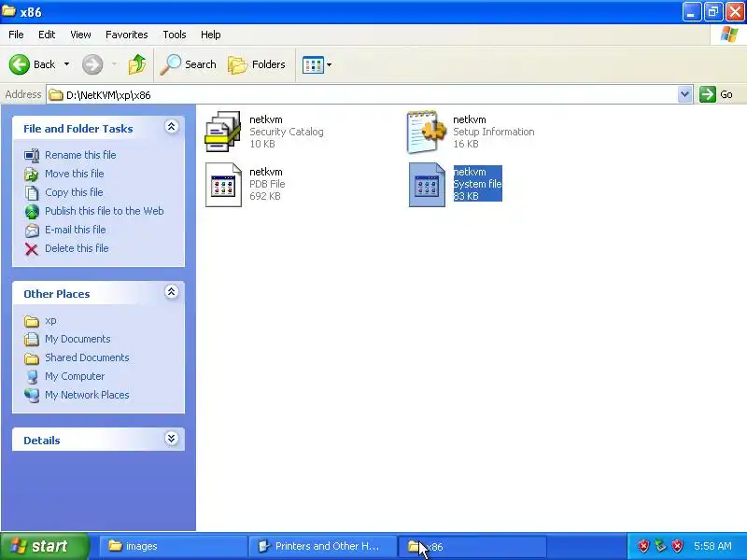Expand the Details panel
This screenshot has height=560, width=747.
coord(172,439)
